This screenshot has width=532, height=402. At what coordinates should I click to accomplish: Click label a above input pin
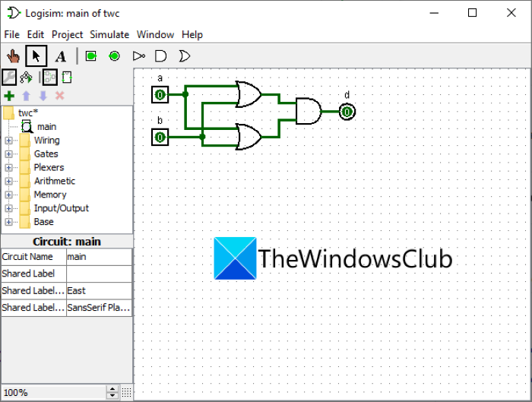point(160,78)
